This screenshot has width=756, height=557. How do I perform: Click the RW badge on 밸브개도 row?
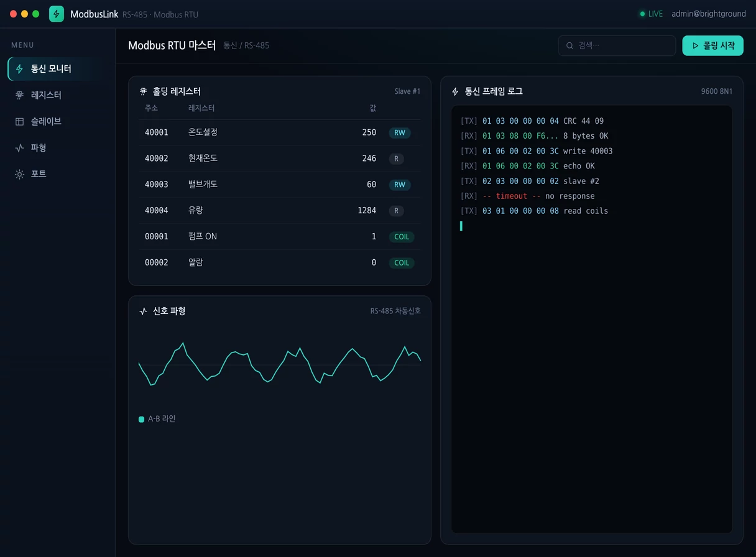click(400, 185)
